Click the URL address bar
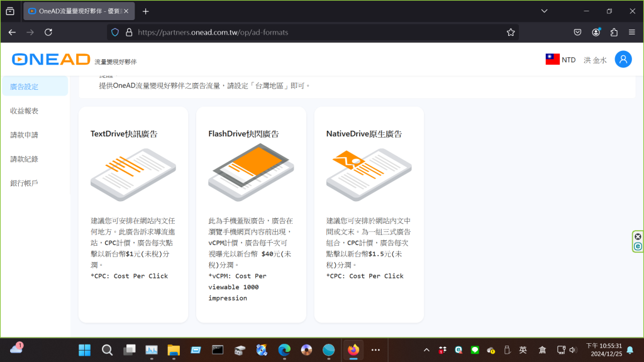Image resolution: width=644 pixels, height=362 pixels. [314, 32]
